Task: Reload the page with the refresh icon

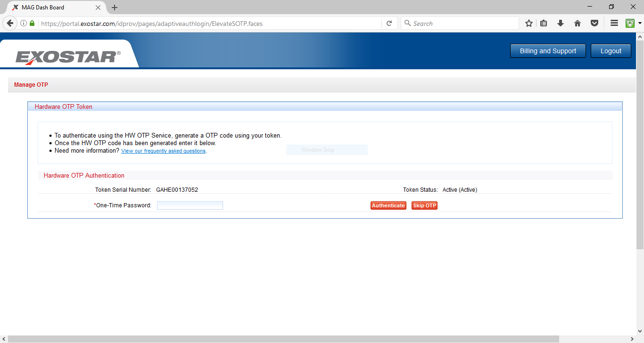Action: point(389,24)
